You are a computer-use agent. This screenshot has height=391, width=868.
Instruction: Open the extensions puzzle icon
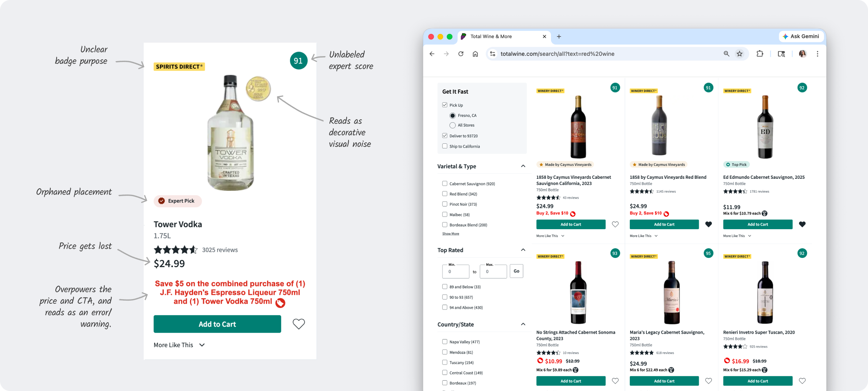click(x=760, y=54)
